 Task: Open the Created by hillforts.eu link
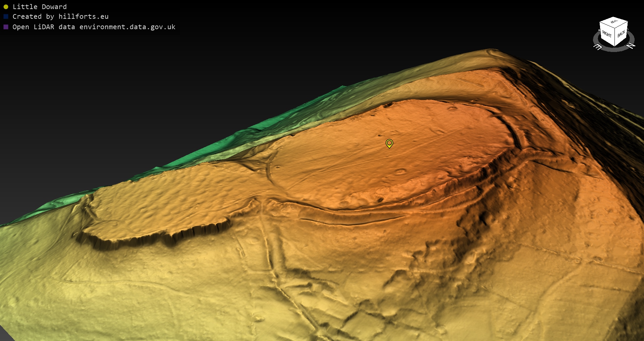[x=60, y=16]
